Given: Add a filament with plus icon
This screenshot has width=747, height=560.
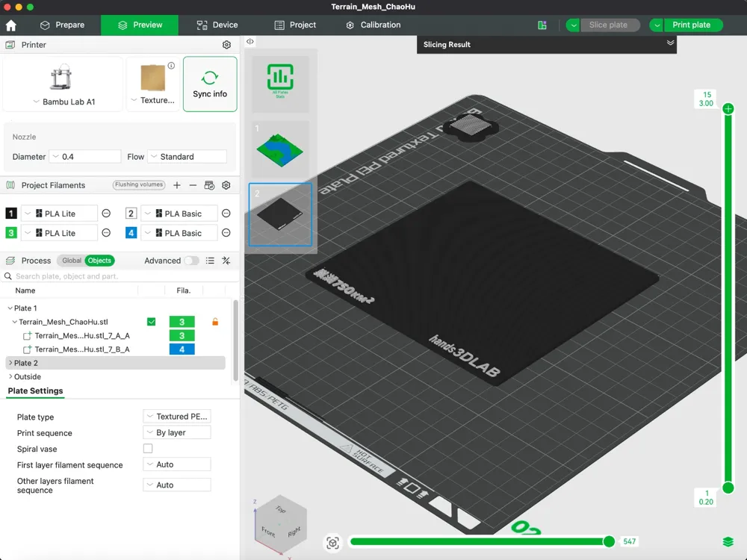Looking at the screenshot, I should click(x=177, y=185).
